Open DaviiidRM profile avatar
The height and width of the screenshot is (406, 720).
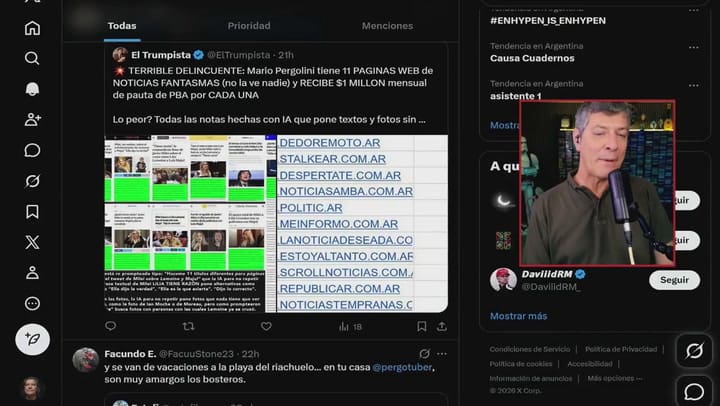(503, 280)
